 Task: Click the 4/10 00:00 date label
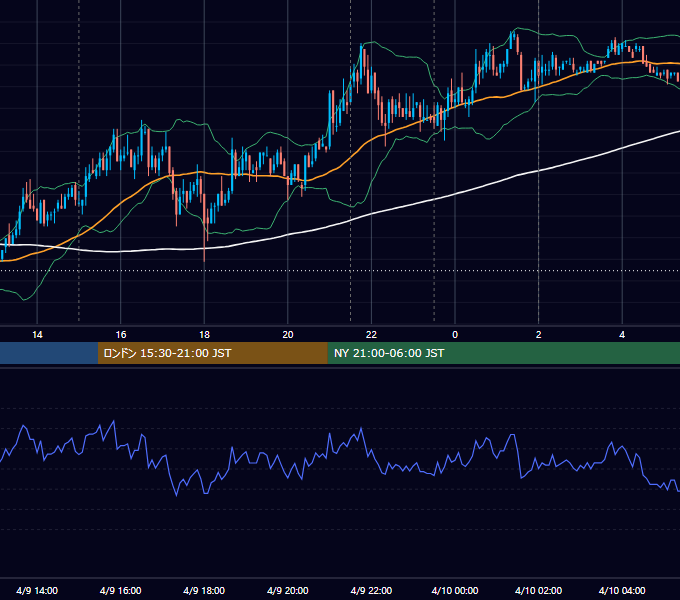455,590
